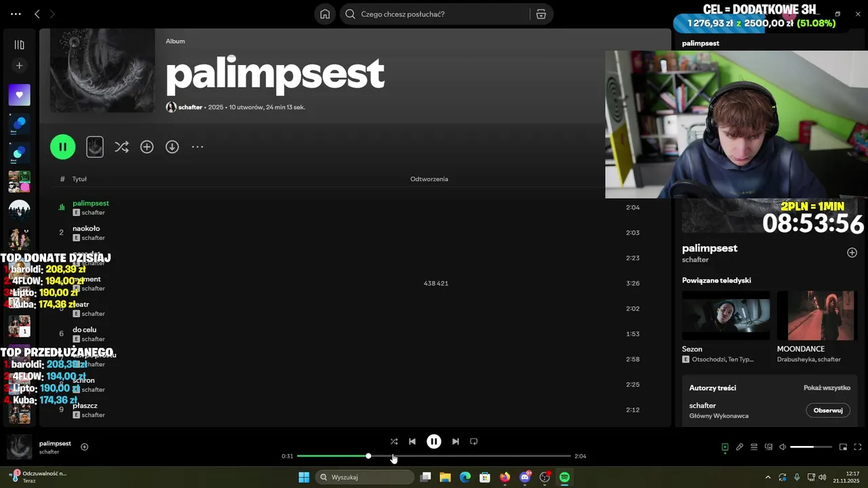Pause playback in the bottom player

[434, 441]
